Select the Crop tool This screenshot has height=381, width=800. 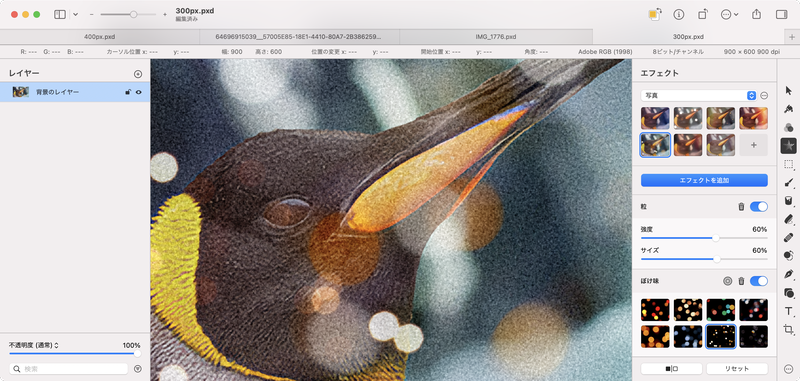(x=788, y=329)
